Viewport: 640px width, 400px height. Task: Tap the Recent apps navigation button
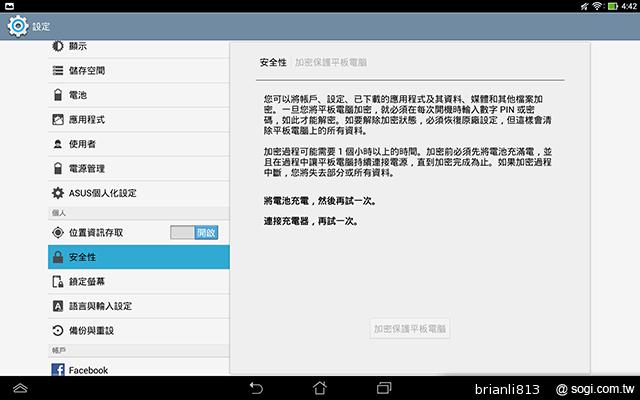(x=384, y=388)
